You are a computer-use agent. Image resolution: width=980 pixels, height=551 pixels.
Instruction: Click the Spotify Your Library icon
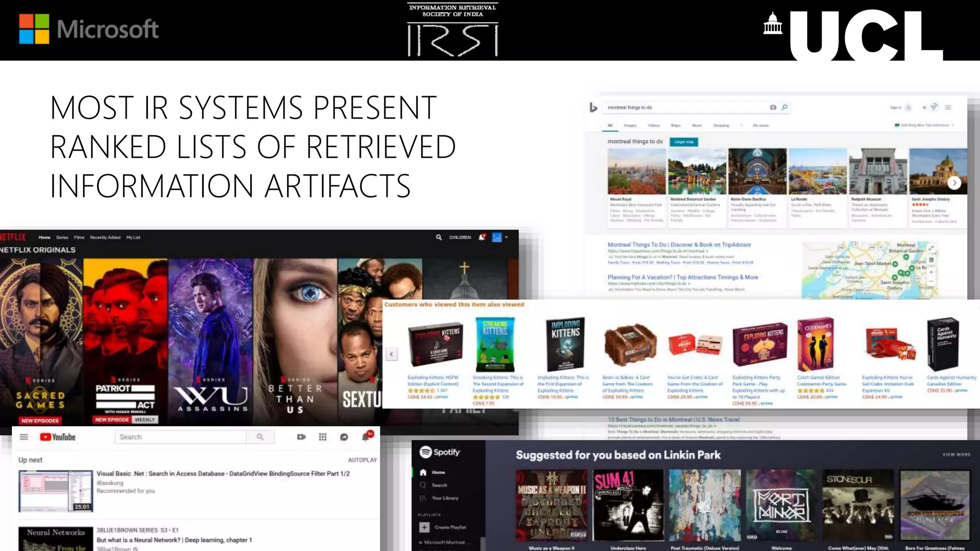tap(423, 498)
